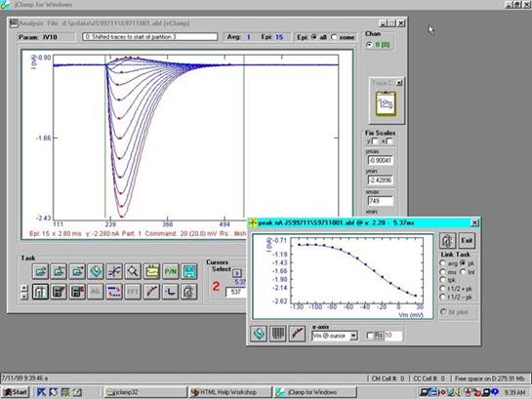Select the 'Int' Link Task radio

(x=463, y=272)
